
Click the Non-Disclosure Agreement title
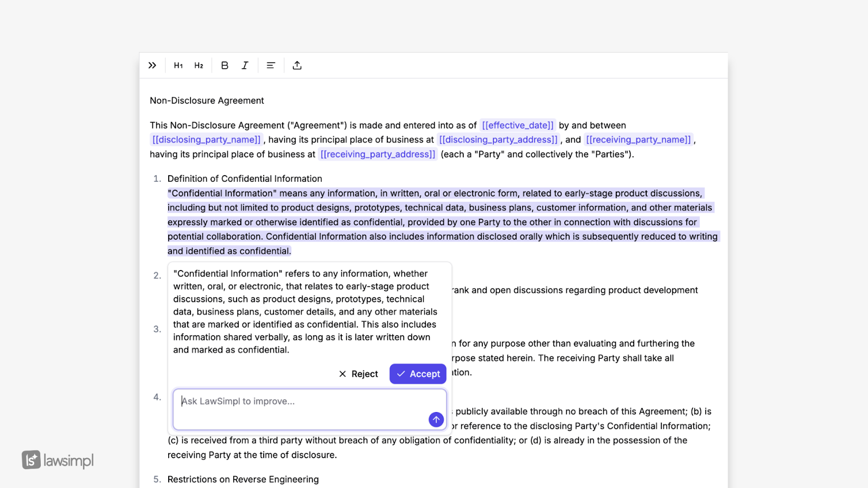[207, 101]
